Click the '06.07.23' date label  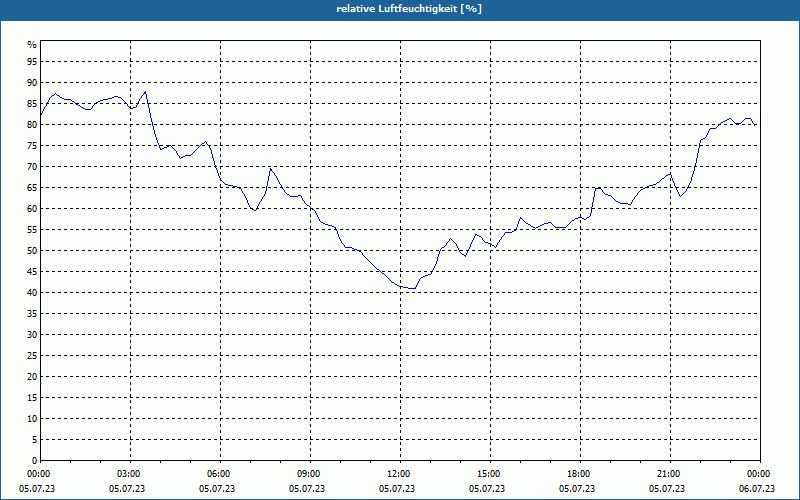pyautogui.click(x=757, y=489)
